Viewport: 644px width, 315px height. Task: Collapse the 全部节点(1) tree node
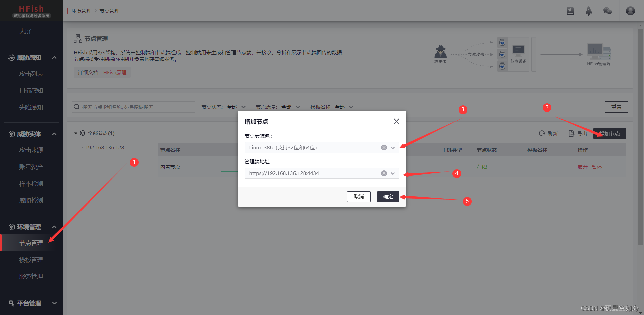coord(76,133)
